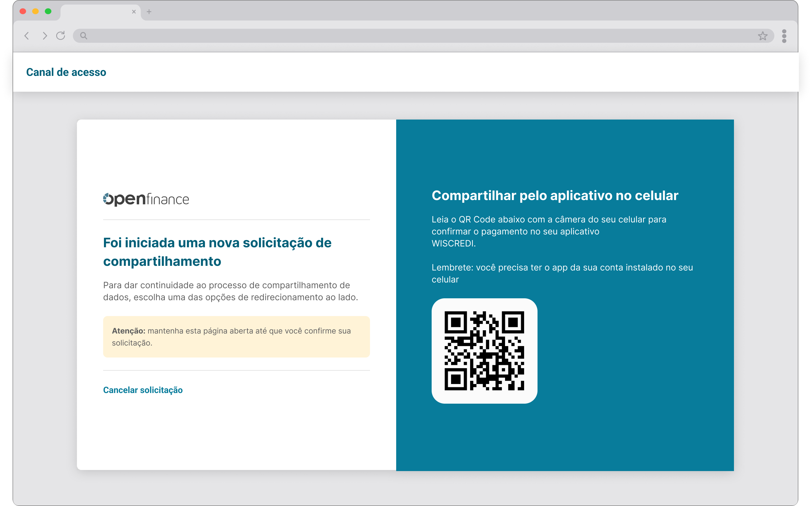Viewport: 812px width, 506px height.
Task: Close the current browser tab
Action: (x=134, y=12)
